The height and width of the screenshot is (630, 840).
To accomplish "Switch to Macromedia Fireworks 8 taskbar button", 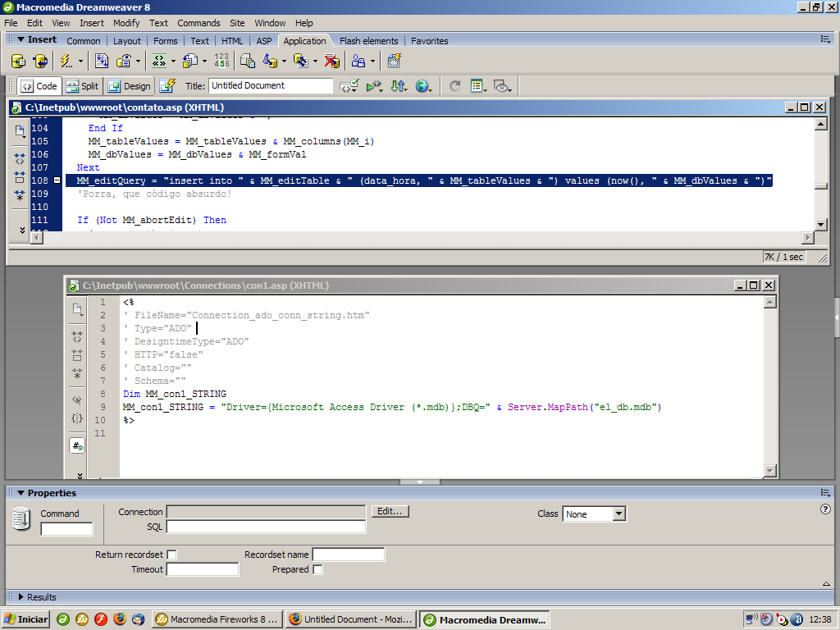I will [x=217, y=620].
